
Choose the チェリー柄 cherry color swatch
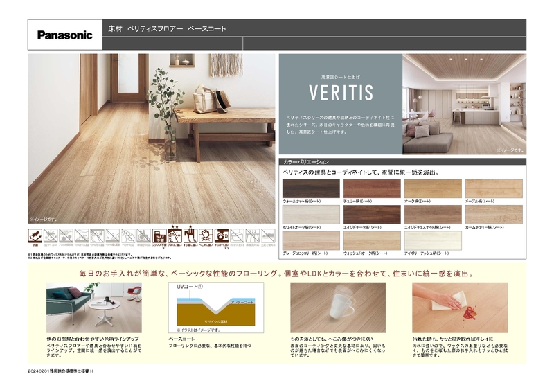372,188
